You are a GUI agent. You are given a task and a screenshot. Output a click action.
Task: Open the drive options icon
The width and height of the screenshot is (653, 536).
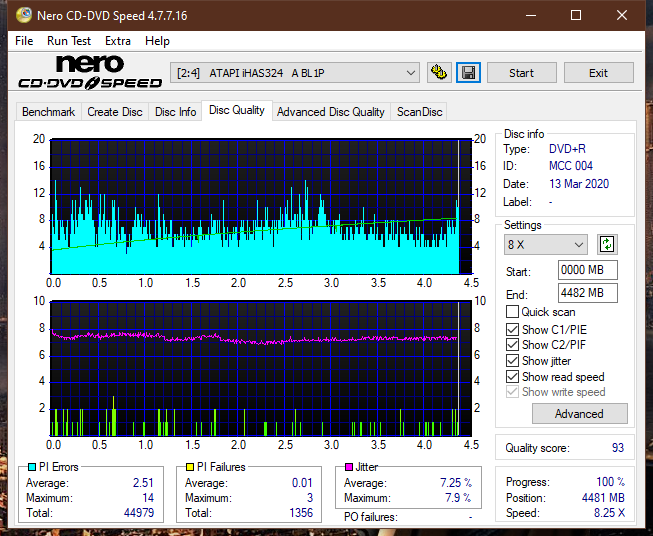pyautogui.click(x=439, y=73)
